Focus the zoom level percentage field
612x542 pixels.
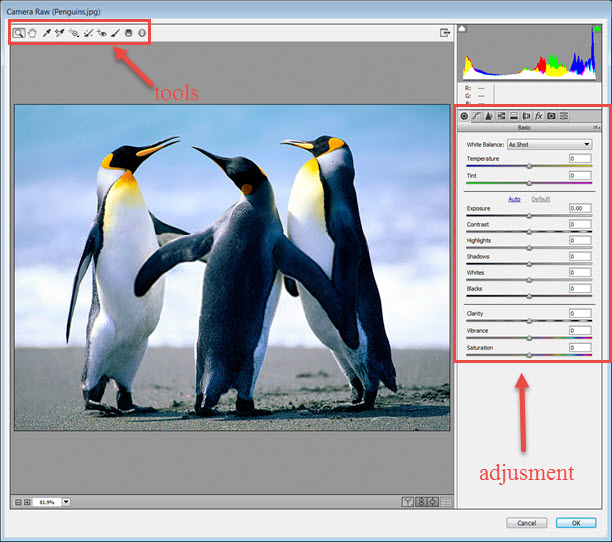coord(47,502)
